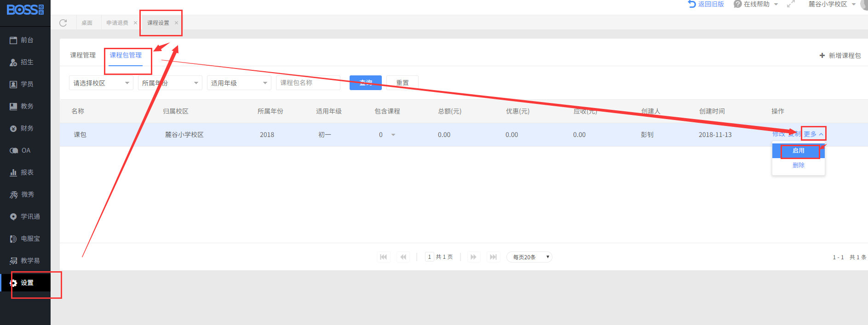This screenshot has width=868, height=325.
Task: Expand the 包含课程 dropdown in 课包 row
Action: click(393, 135)
